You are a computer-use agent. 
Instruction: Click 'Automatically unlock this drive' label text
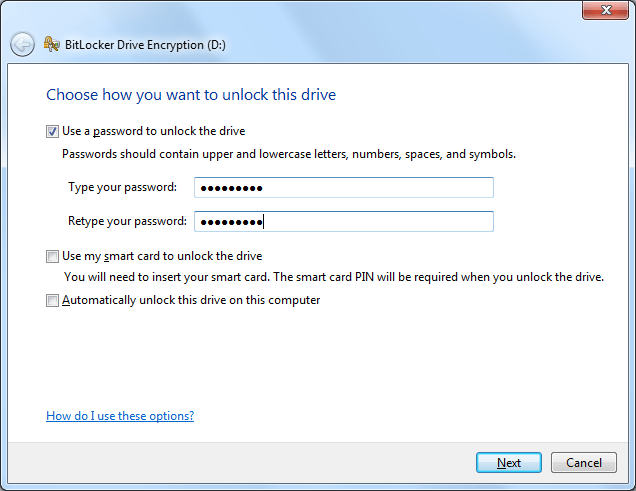[191, 300]
